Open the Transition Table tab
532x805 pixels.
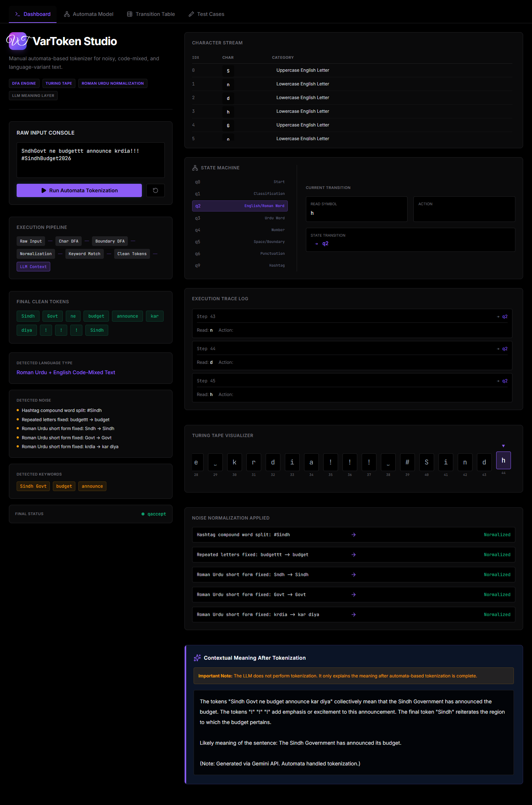151,14
